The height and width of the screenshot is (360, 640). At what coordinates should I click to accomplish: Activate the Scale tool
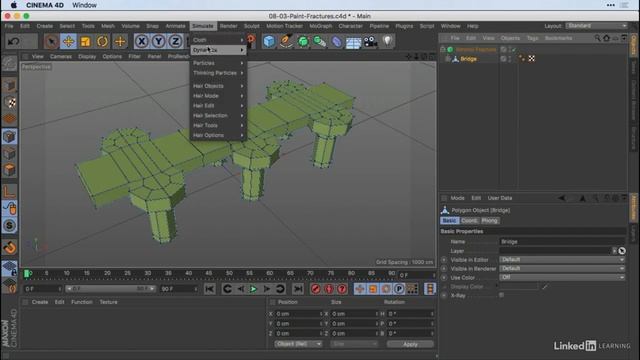click(x=85, y=41)
